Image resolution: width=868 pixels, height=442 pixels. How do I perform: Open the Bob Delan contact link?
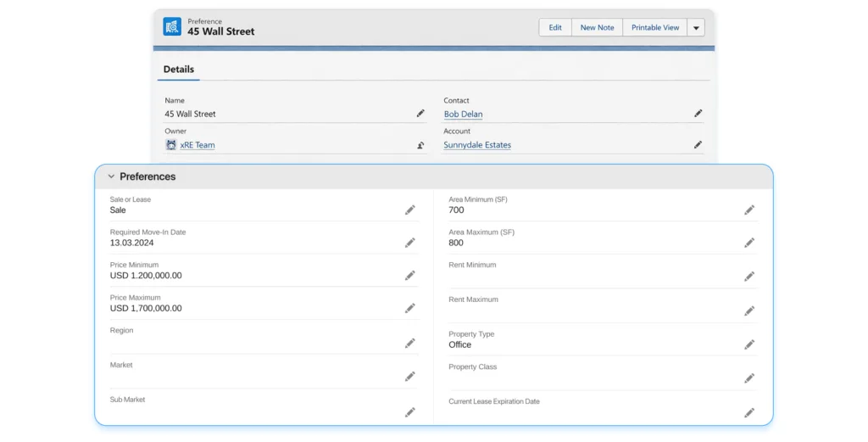[464, 114]
